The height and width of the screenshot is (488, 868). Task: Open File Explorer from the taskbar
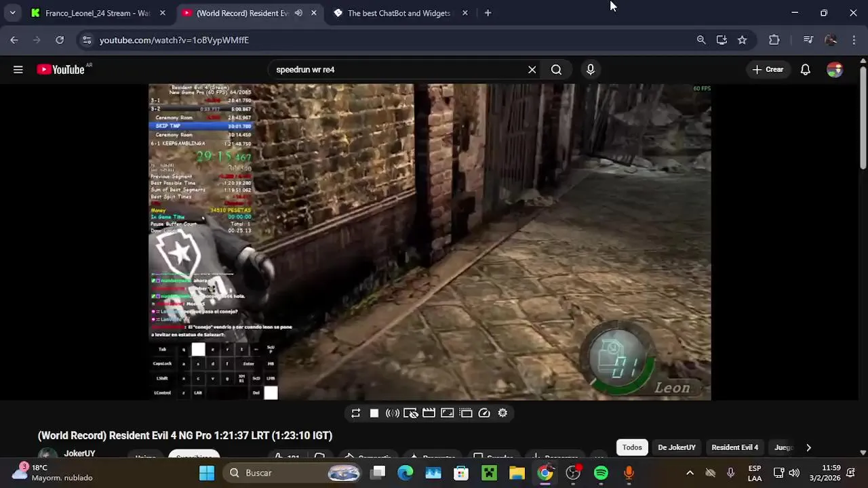click(x=517, y=472)
